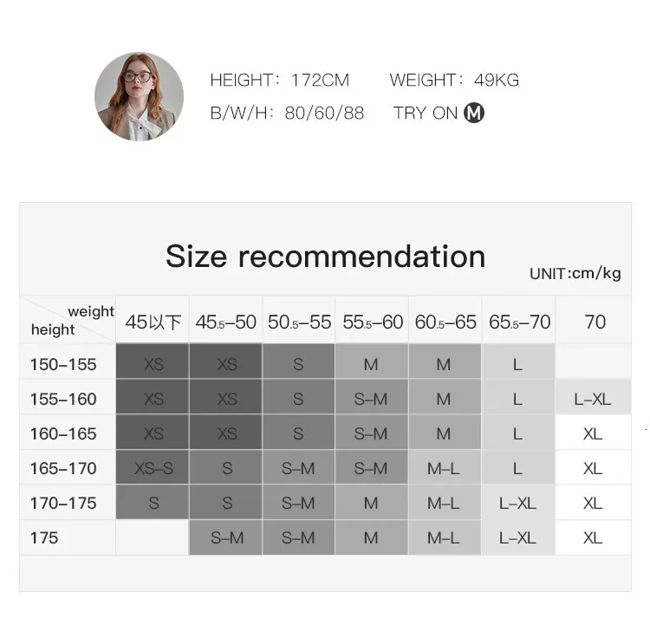This screenshot has width=650, height=644.
Task: Click the S cell for 170–175 and 45.5–50
Action: pyautogui.click(x=226, y=503)
